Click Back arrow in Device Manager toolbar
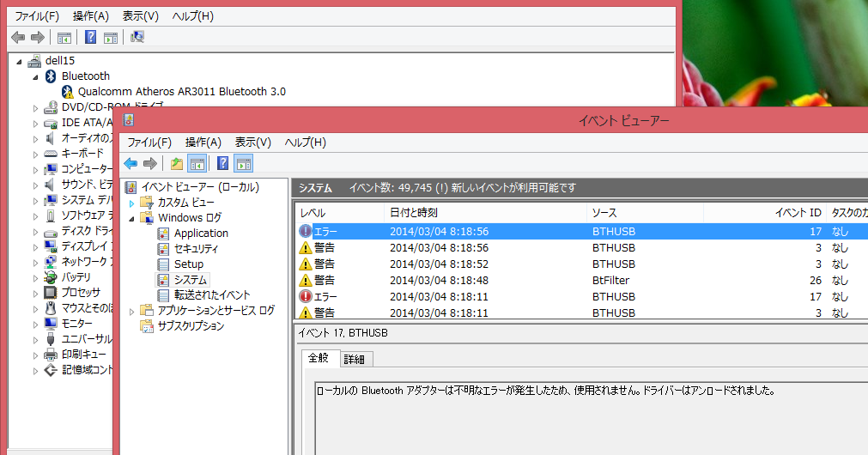The height and width of the screenshot is (455, 868). 18,38
